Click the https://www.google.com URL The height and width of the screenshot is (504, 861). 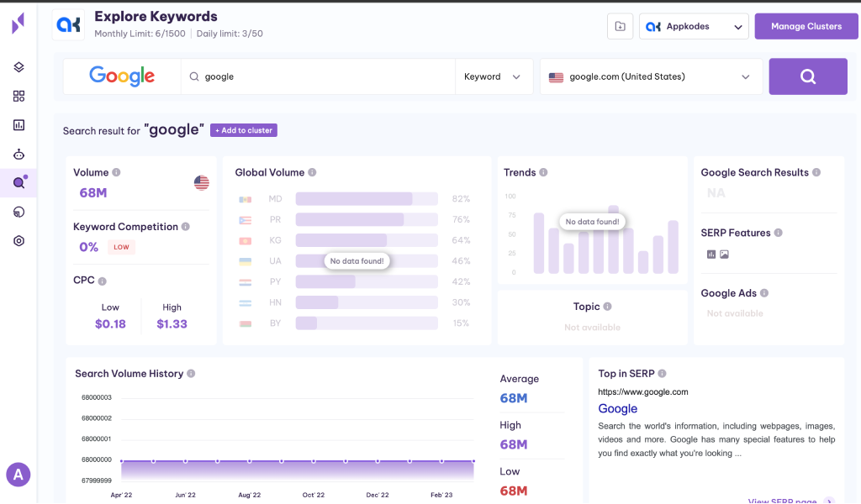[643, 391]
